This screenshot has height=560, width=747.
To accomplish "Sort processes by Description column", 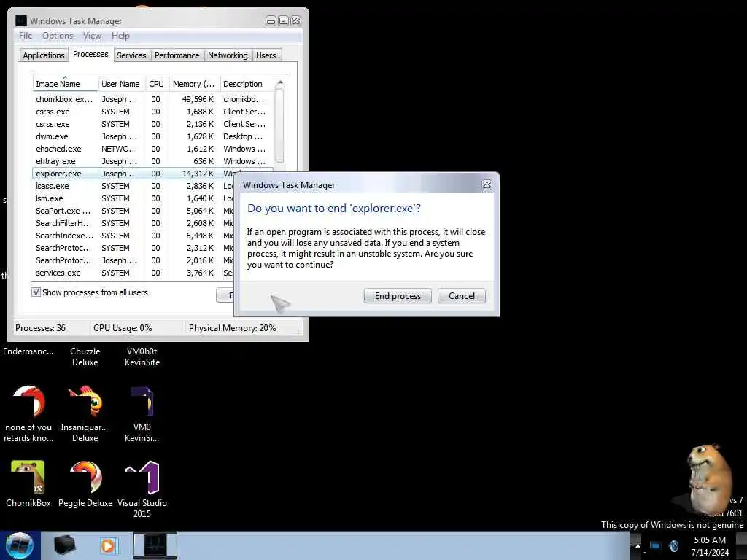I will point(247,84).
